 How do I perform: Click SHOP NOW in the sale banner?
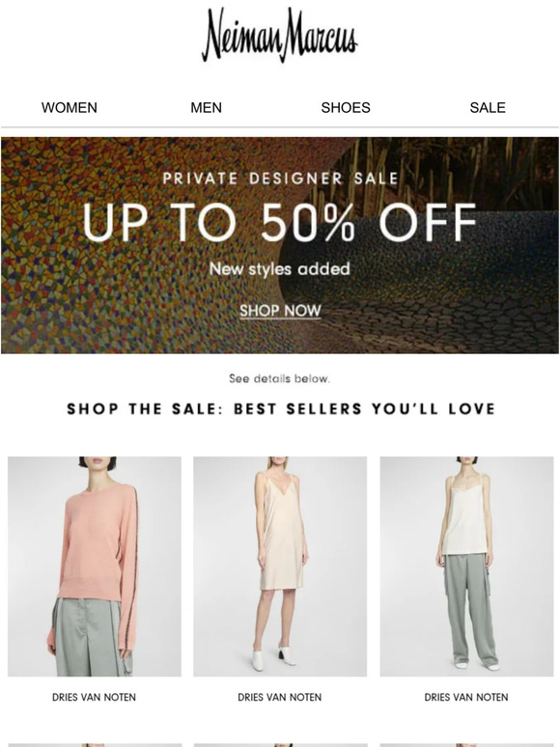pyautogui.click(x=280, y=311)
